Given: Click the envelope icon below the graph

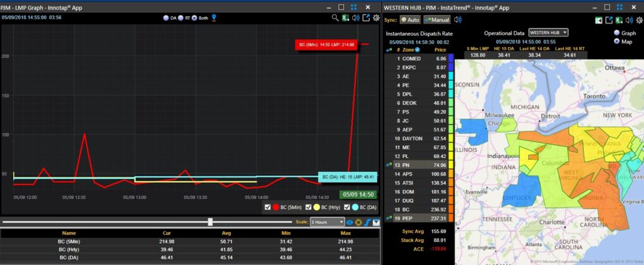Looking at the screenshot, I should pos(376,222).
